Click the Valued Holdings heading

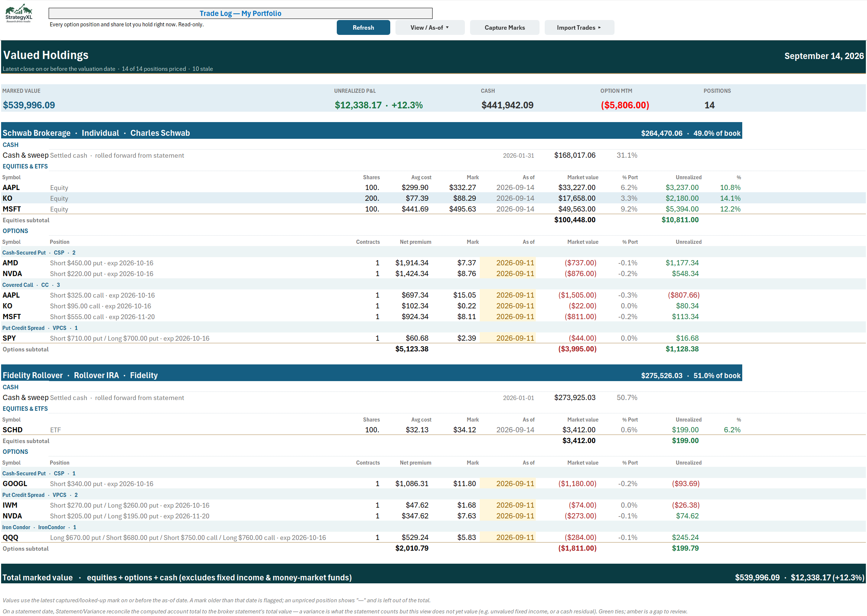pos(46,55)
